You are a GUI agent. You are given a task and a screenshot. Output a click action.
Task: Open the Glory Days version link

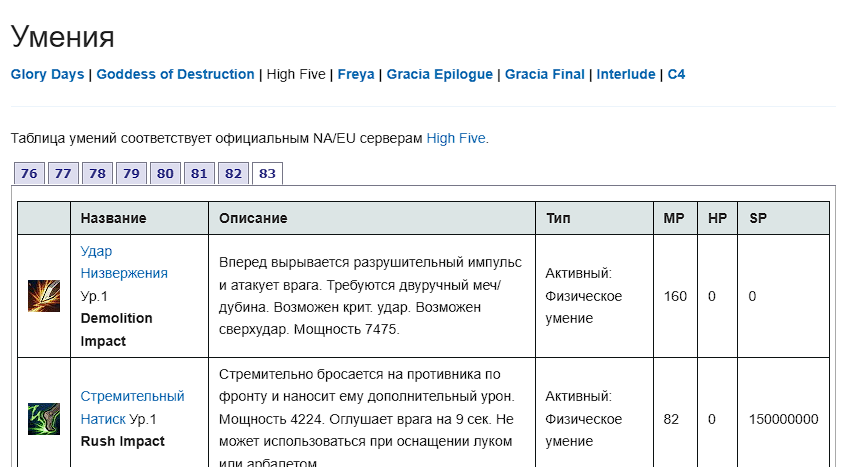[x=47, y=74]
